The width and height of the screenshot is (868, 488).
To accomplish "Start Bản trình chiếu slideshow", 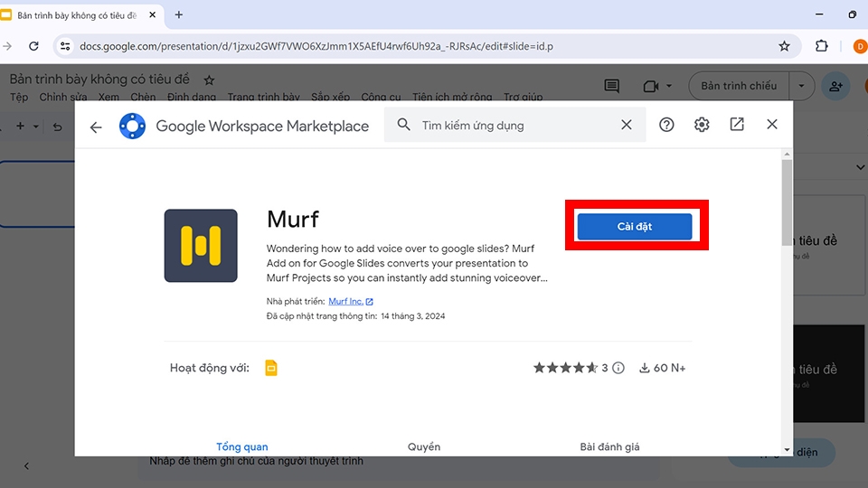I will 739,86.
